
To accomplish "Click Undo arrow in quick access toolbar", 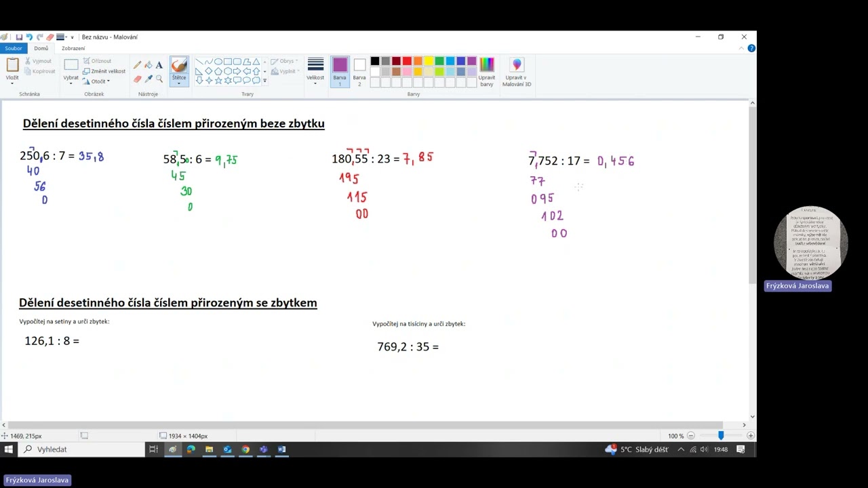I will pos(29,37).
